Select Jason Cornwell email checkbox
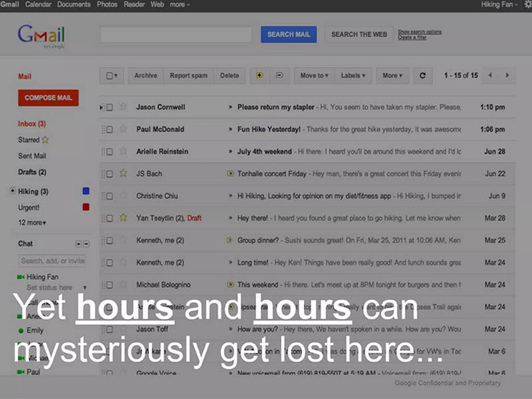 (x=110, y=107)
